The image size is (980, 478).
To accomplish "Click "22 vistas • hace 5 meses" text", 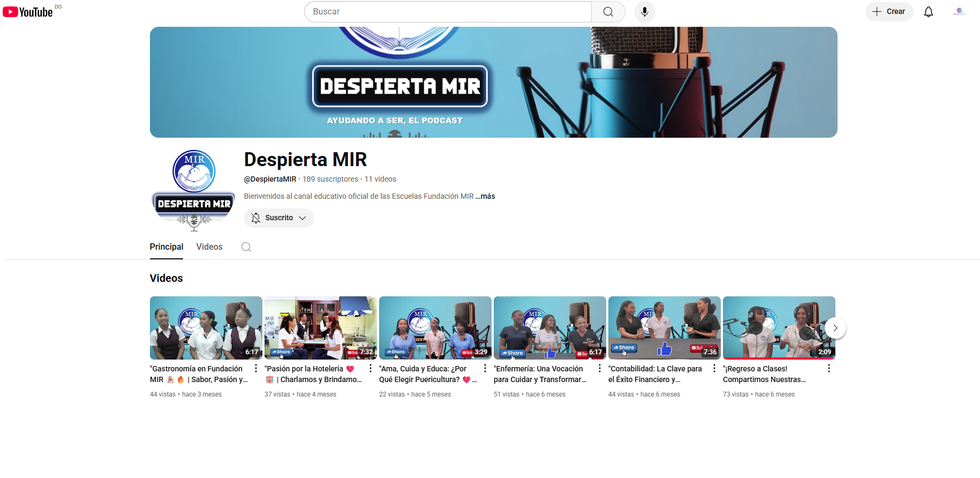I will tap(415, 394).
